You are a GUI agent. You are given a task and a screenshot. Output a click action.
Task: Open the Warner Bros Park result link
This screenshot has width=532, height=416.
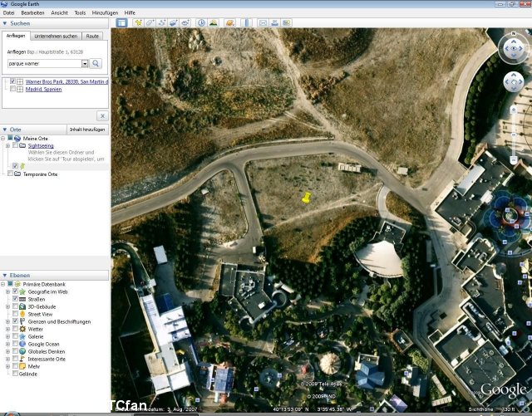pyautogui.click(x=66, y=81)
